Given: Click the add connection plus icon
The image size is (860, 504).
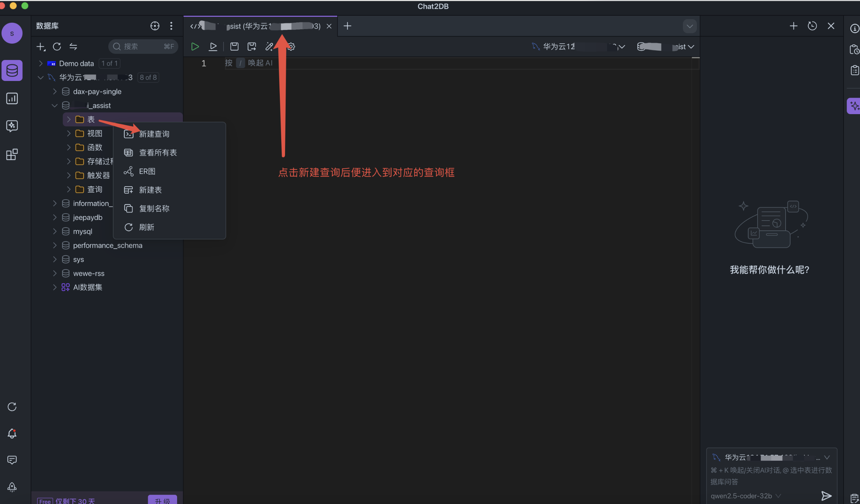Looking at the screenshot, I should pyautogui.click(x=41, y=46).
